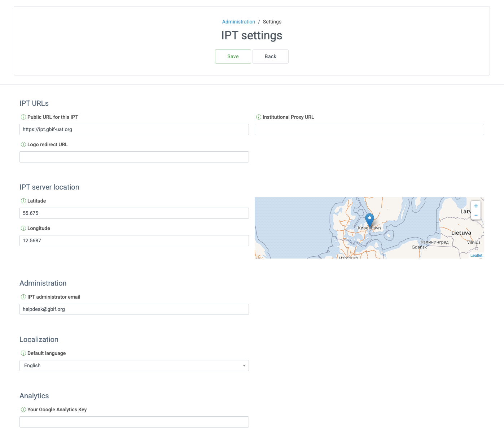Image resolution: width=504 pixels, height=438 pixels.
Task: Zoom in on the map
Action: (476, 206)
